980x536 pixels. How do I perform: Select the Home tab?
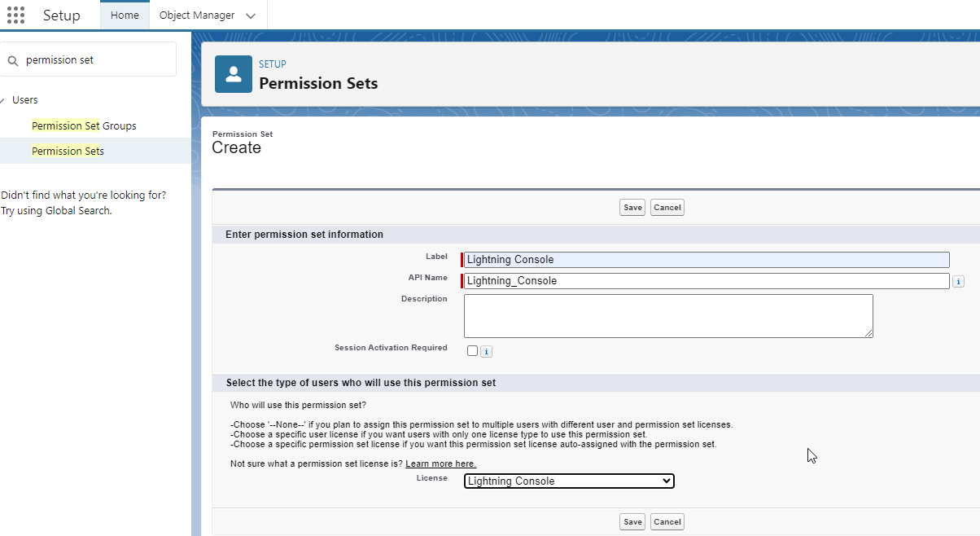coord(124,15)
